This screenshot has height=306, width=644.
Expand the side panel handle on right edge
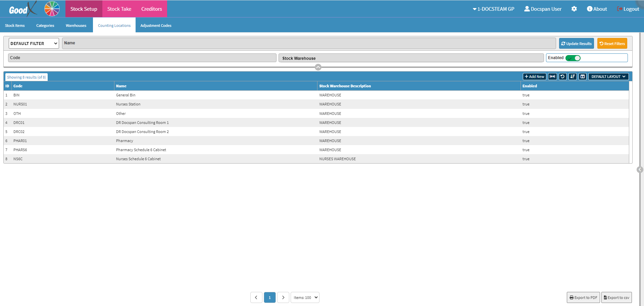tap(640, 170)
